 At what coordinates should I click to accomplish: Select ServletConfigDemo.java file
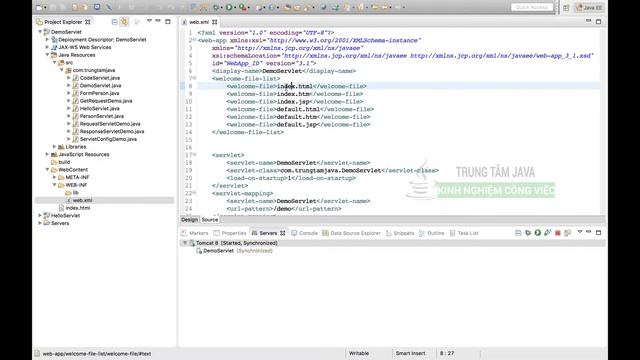(108, 139)
